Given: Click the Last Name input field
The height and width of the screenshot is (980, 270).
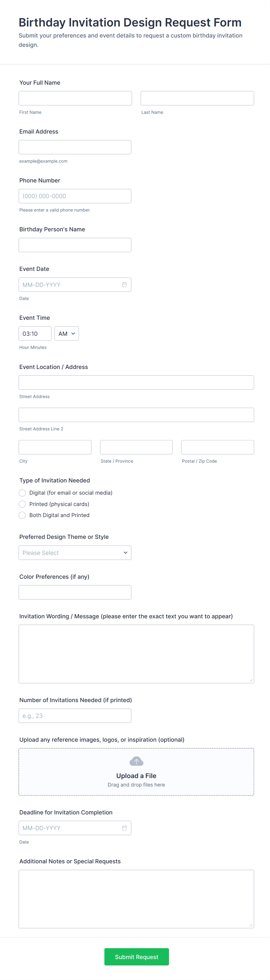Looking at the screenshot, I should point(197,98).
